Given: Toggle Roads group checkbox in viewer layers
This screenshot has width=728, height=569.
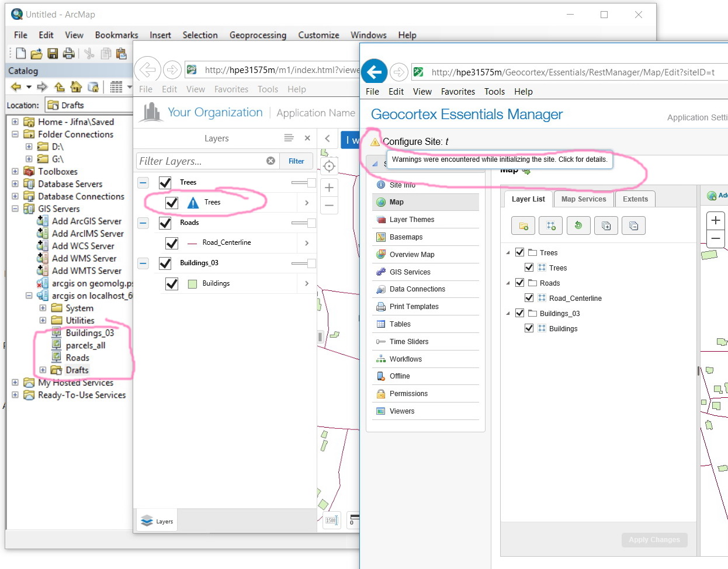Looking at the screenshot, I should (x=165, y=223).
